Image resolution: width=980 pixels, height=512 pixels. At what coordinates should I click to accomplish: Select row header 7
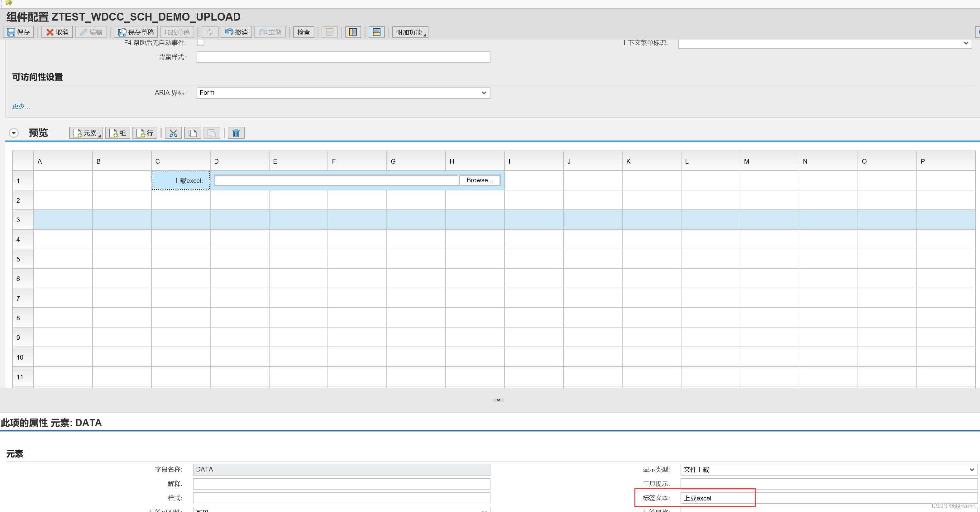coord(23,298)
